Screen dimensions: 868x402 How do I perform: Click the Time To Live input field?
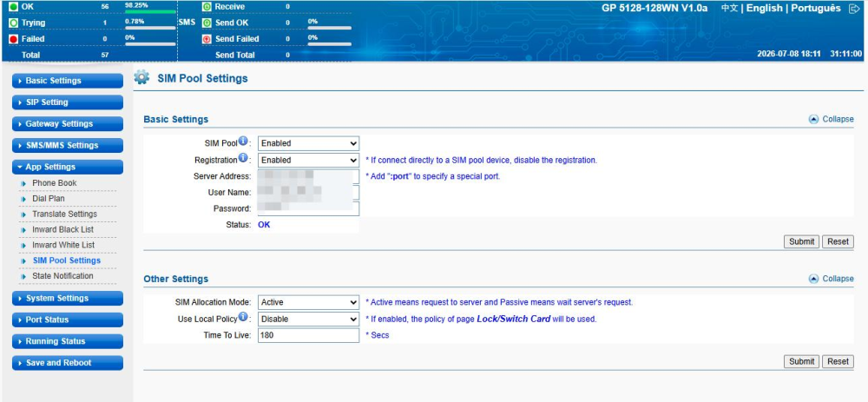(308, 335)
